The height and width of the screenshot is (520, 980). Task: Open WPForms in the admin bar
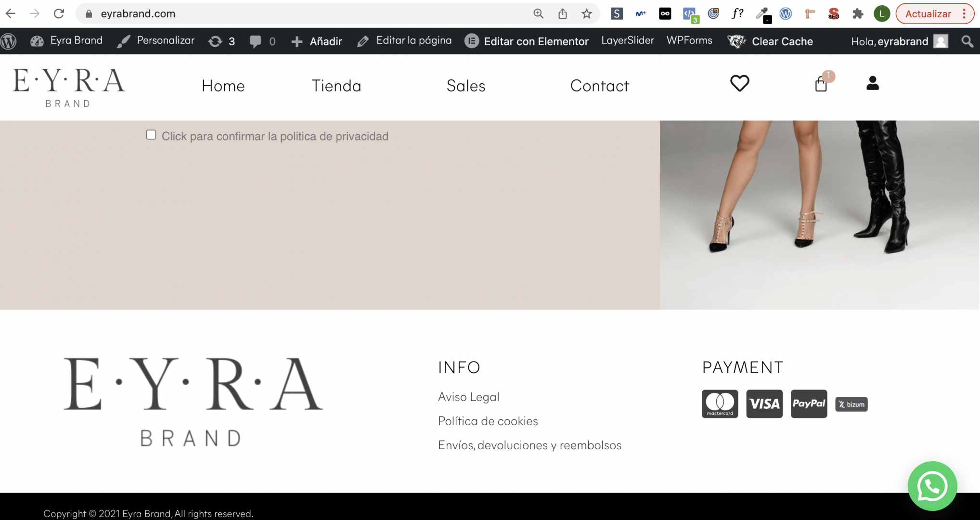[x=689, y=40]
